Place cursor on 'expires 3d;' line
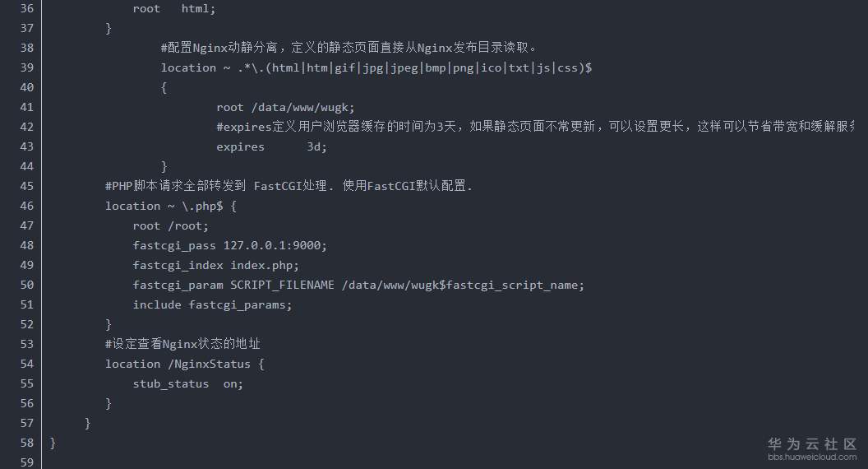 (x=271, y=146)
